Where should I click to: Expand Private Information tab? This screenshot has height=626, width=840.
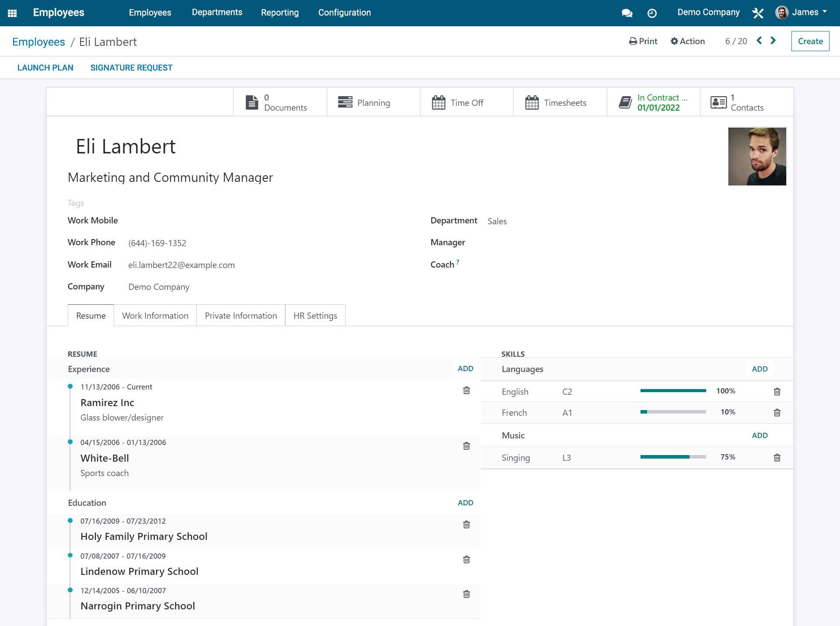241,315
